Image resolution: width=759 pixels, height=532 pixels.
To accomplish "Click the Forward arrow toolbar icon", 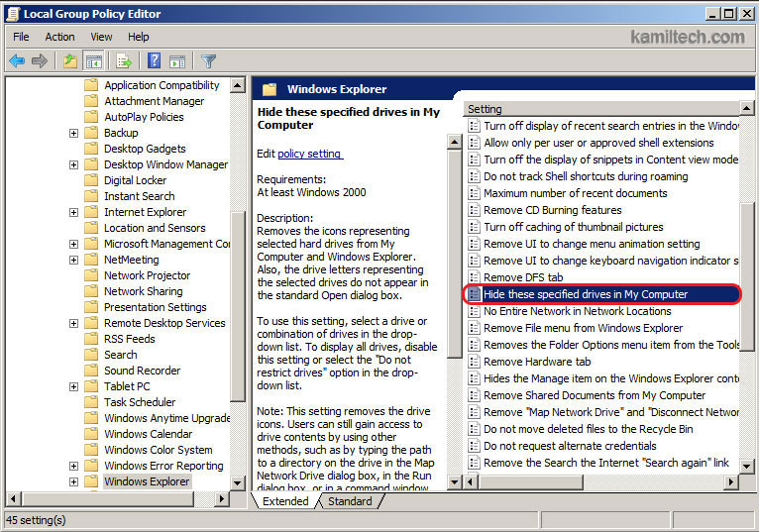I will click(40, 61).
